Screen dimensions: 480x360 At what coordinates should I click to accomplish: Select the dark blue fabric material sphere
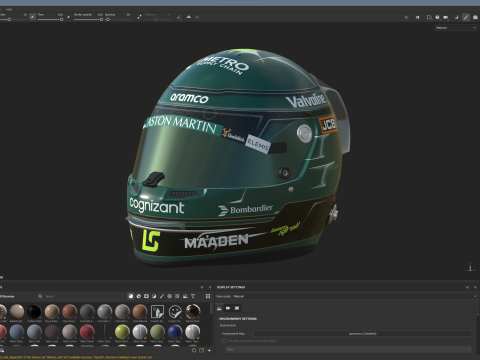point(175,332)
